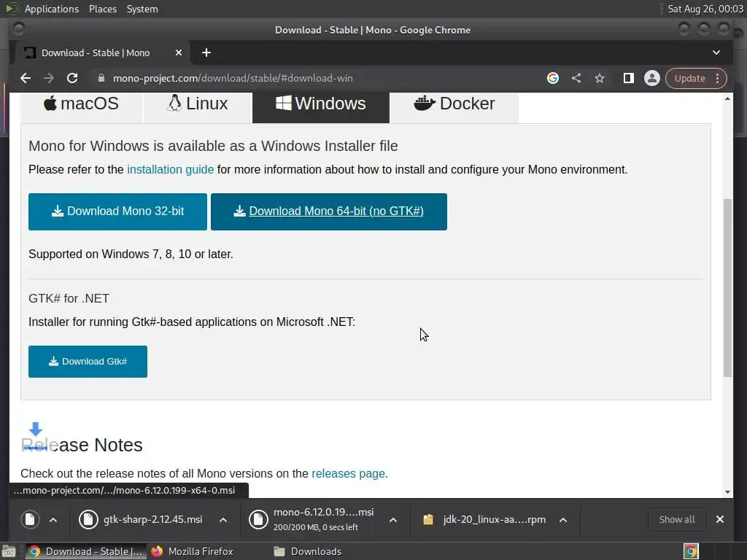
Task: Click the forward navigation arrow
Action: coord(49,78)
